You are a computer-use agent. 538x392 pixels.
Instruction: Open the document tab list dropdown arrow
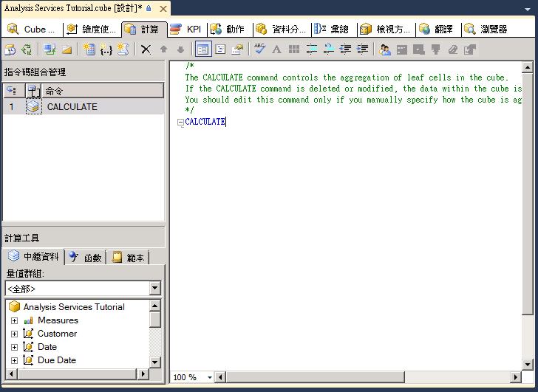[x=528, y=10]
